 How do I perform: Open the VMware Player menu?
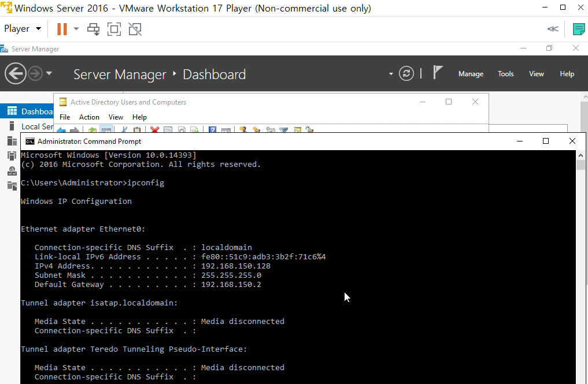click(x=23, y=29)
